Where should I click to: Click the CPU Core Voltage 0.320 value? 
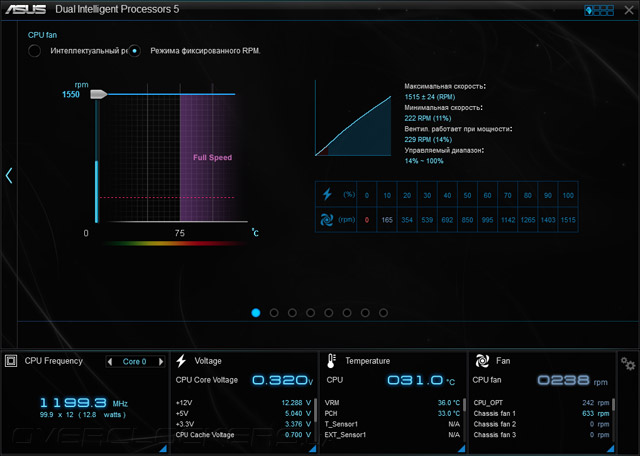[280, 380]
